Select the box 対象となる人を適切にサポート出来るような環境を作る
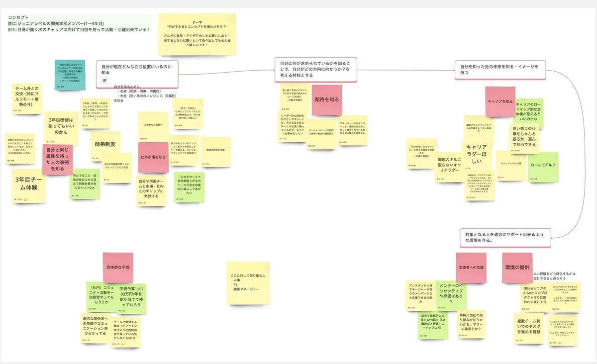597x364 pixels. (x=505, y=237)
